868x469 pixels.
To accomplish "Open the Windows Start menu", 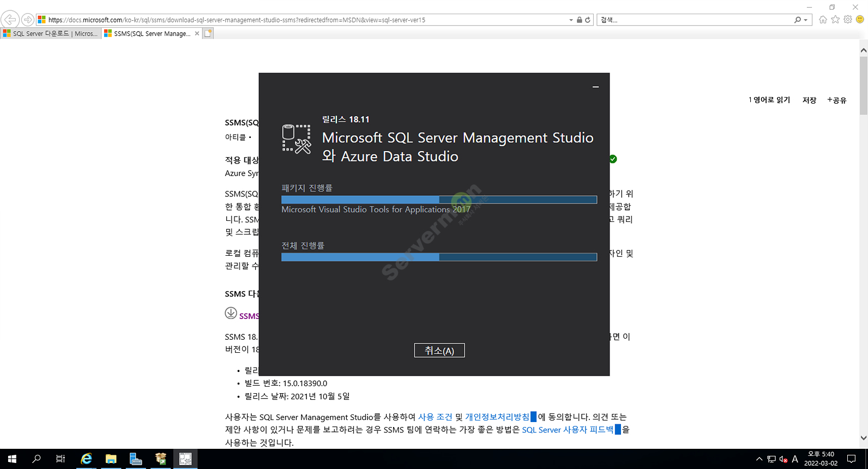I will (x=12, y=459).
